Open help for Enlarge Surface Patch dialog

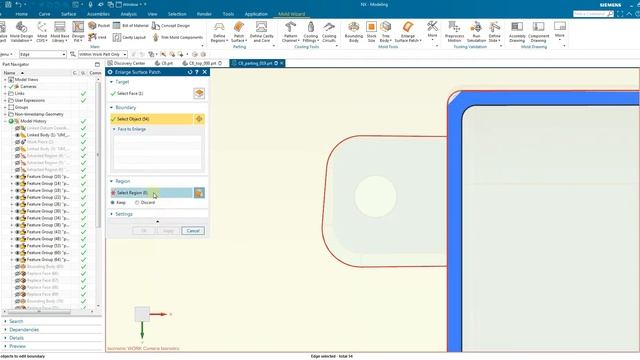197,72
